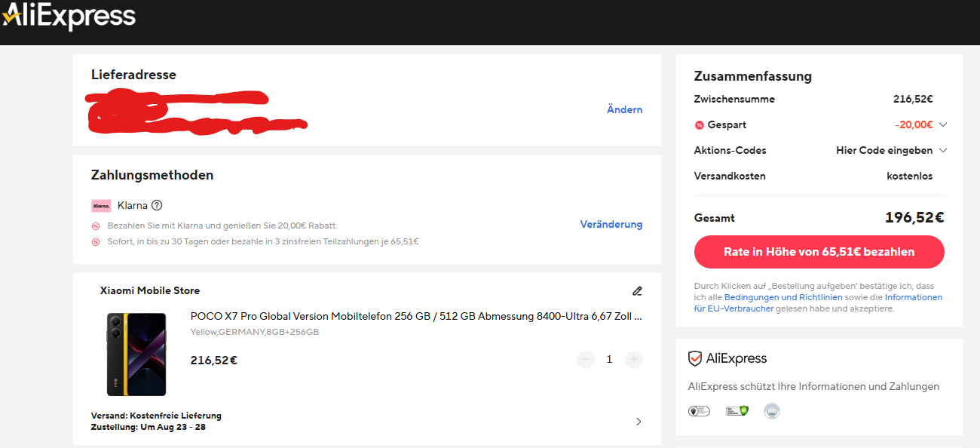Click the AliExpress shield protection icon

pos(695,359)
